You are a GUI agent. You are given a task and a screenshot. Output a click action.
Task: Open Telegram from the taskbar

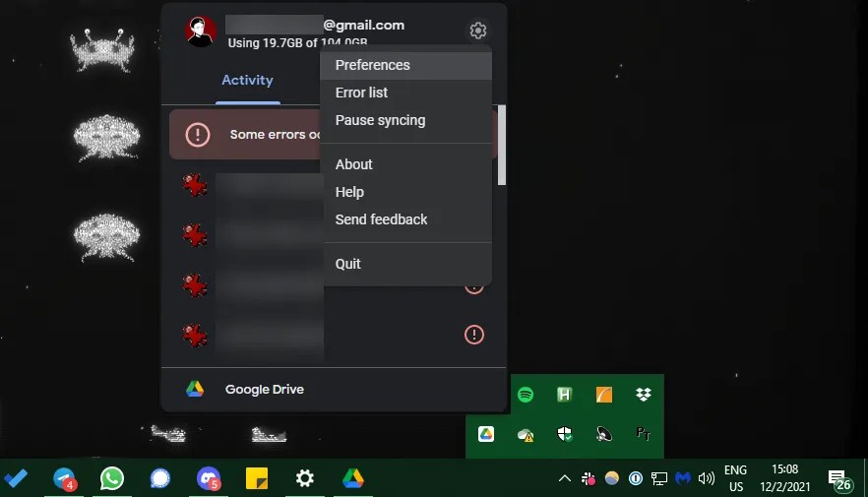coord(64,478)
